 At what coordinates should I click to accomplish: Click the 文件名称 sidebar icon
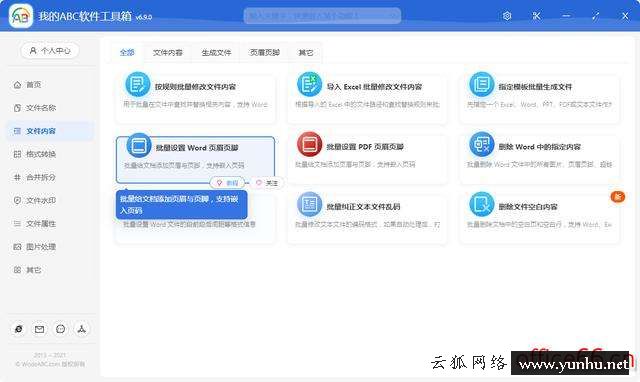click(x=17, y=108)
